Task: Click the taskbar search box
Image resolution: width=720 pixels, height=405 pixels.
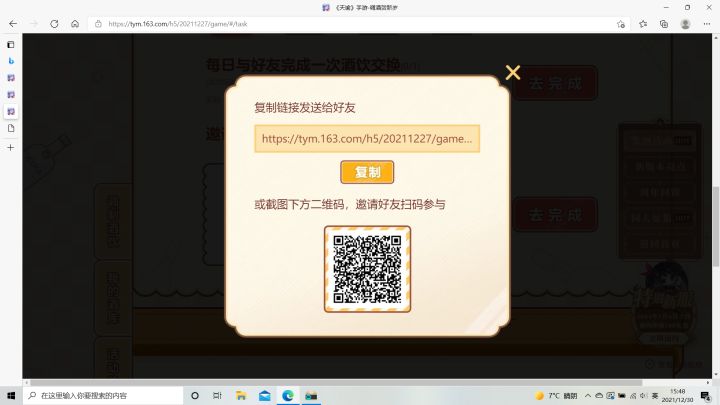Action: pos(103,395)
